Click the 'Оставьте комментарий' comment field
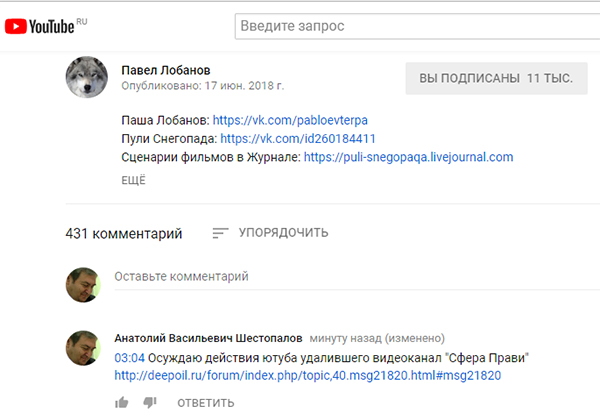 357,277
